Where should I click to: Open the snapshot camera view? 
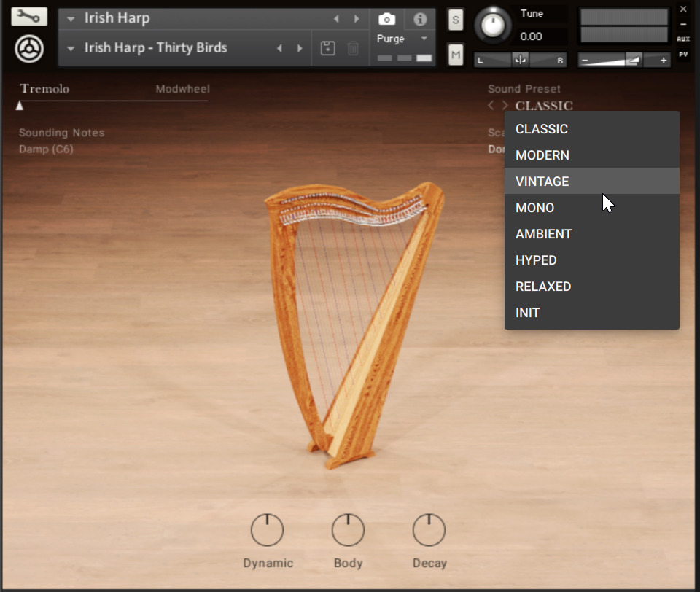click(386, 19)
